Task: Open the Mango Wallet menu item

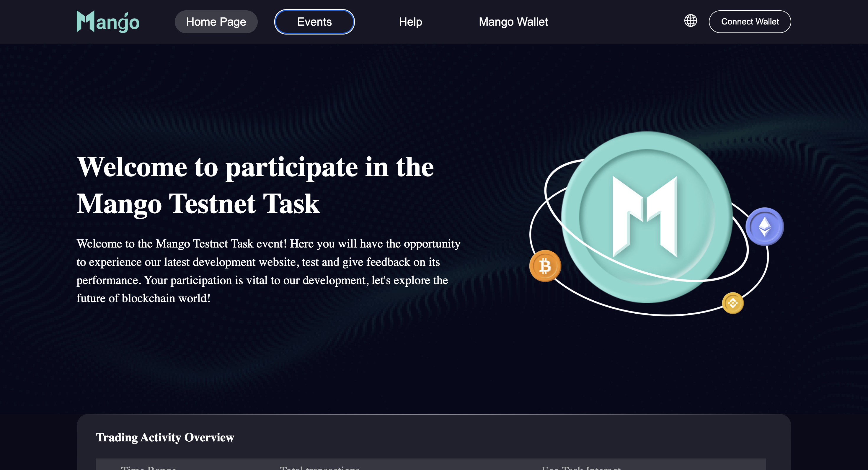Action: coord(513,22)
